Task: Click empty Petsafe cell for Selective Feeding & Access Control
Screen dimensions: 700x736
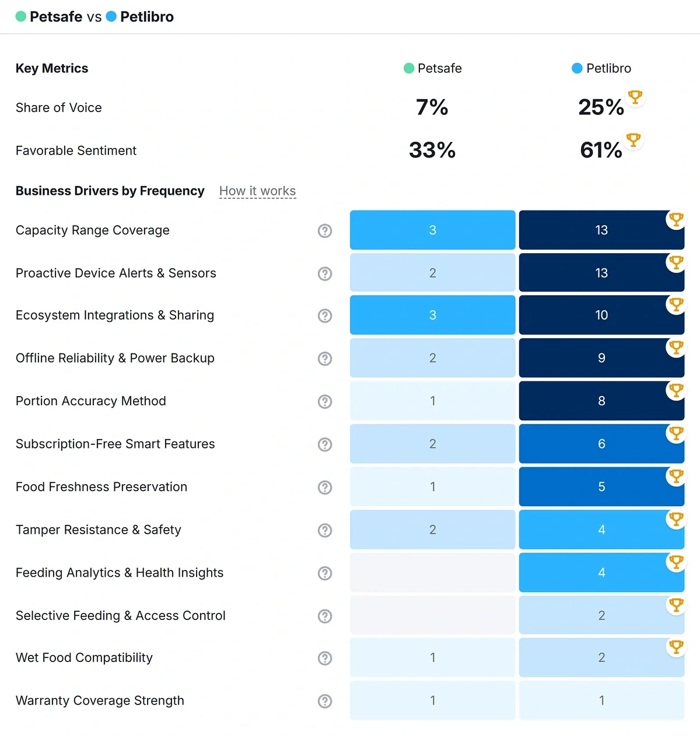Action: [x=432, y=615]
